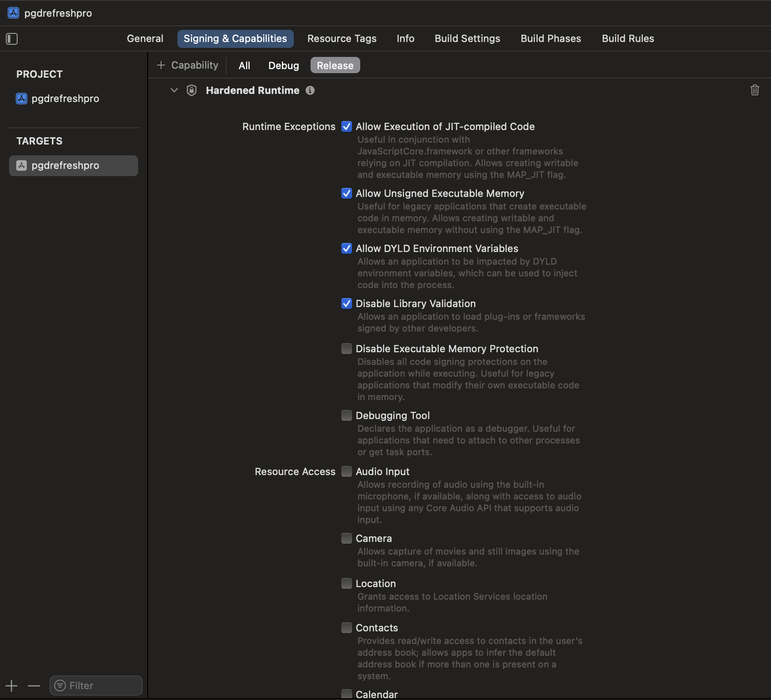Enable Audio Input resource access
The width and height of the screenshot is (771, 700).
[x=347, y=471]
